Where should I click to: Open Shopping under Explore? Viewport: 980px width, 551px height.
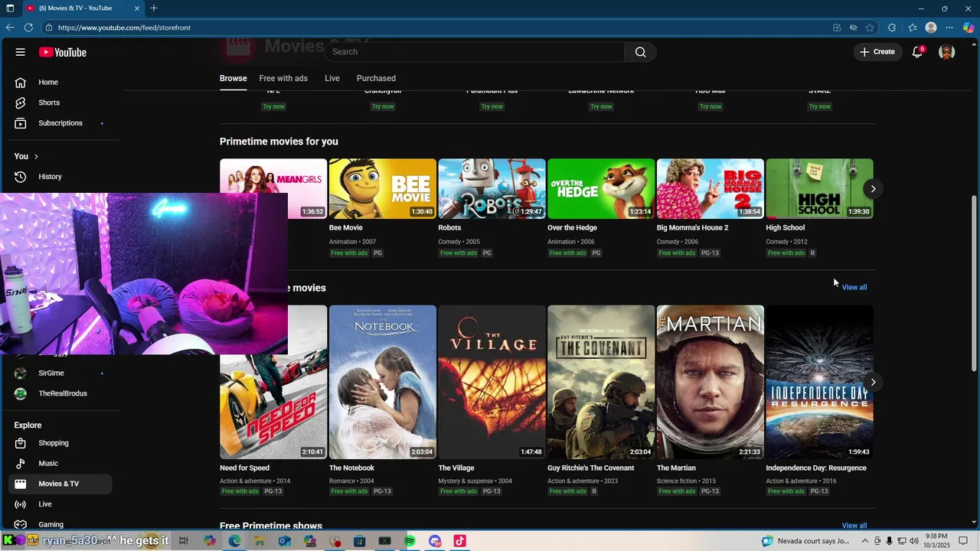(60, 443)
